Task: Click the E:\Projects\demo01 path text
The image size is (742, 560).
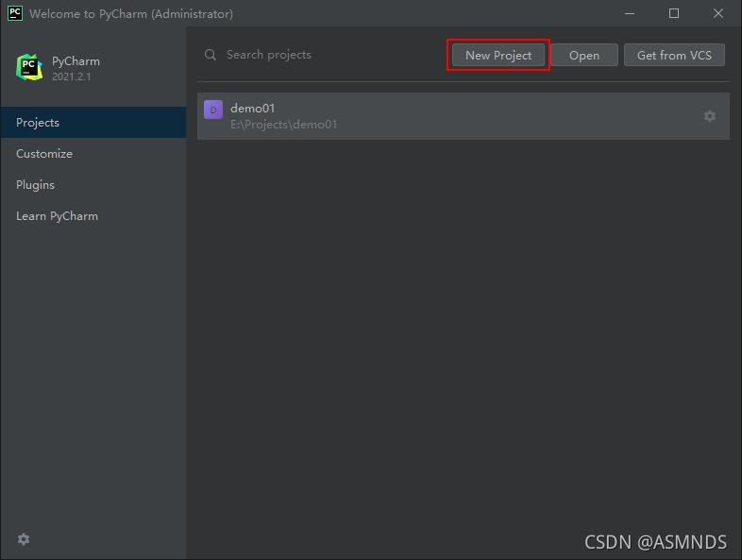Action: 284,125
